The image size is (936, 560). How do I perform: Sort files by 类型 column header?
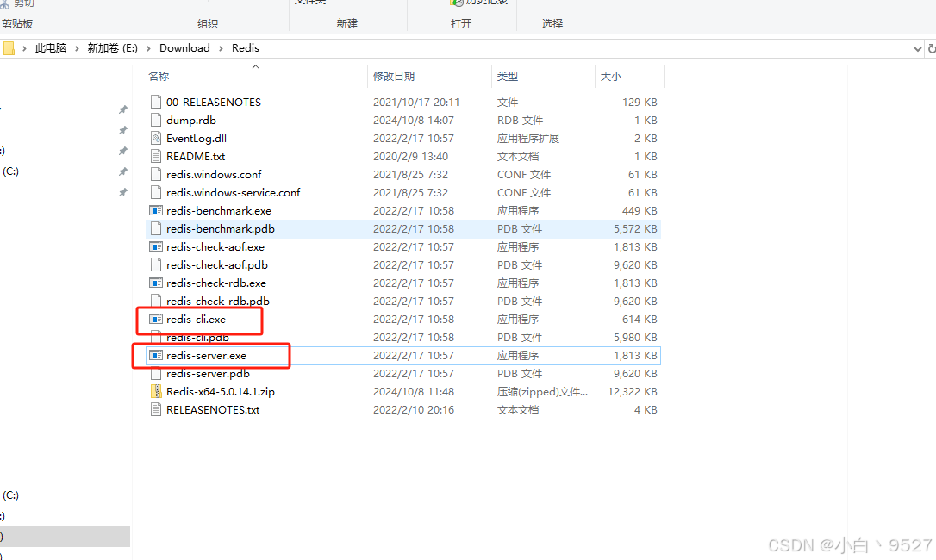tap(508, 77)
